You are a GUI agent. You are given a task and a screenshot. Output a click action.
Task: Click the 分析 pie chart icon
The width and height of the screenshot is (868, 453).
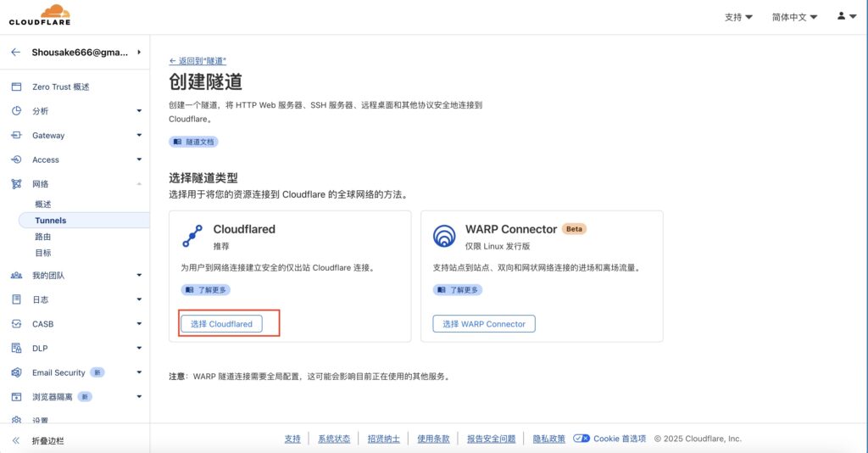pyautogui.click(x=17, y=111)
